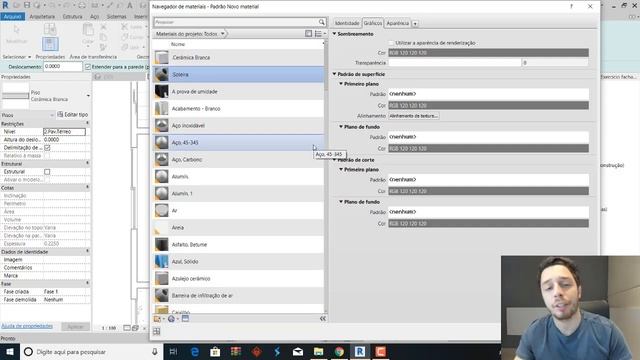This screenshot has width=640, height=360.
Task: Click the Transparência slider bar
Action: 455,63
